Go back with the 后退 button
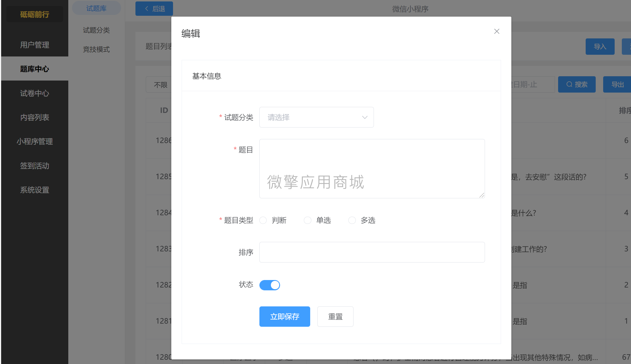This screenshot has height=364, width=631. point(154,9)
